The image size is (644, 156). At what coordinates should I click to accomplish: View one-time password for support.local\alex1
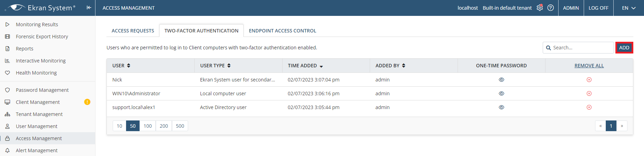pos(501,107)
